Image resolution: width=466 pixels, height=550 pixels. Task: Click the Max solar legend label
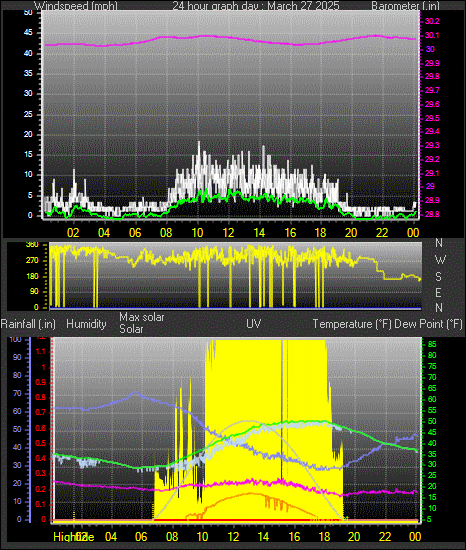click(x=142, y=317)
